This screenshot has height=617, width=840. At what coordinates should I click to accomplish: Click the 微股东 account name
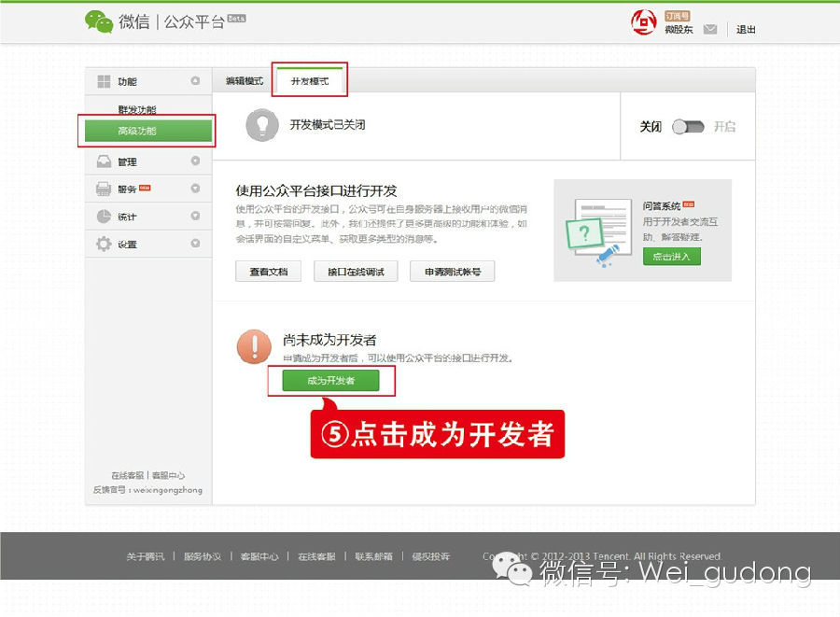(679, 30)
